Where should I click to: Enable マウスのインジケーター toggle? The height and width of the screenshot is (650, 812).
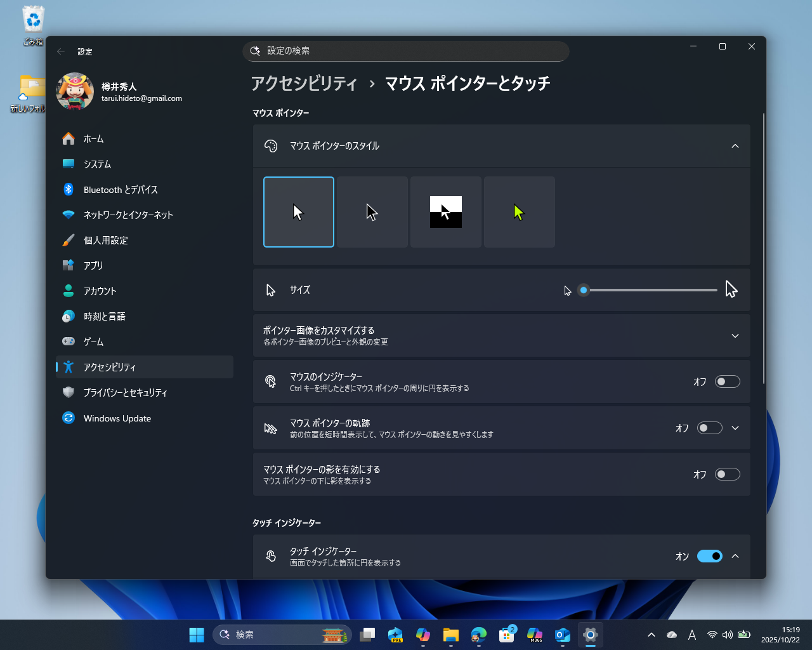click(727, 381)
